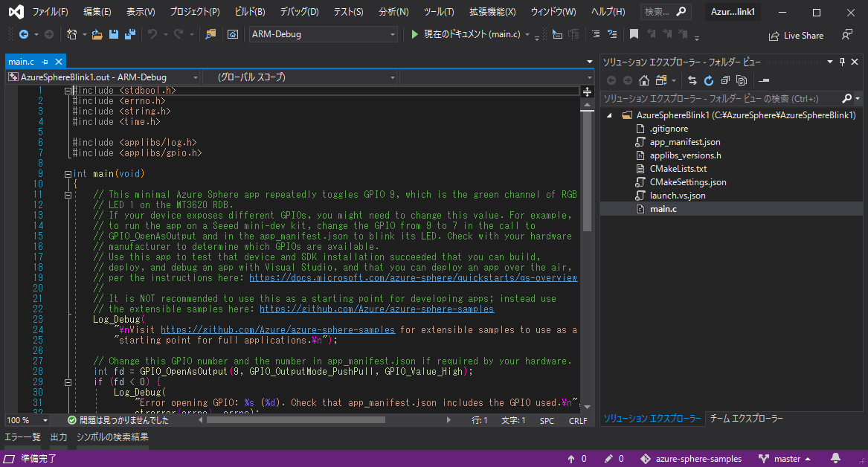
Task: Open the 編集(E) menu
Action: [97, 12]
